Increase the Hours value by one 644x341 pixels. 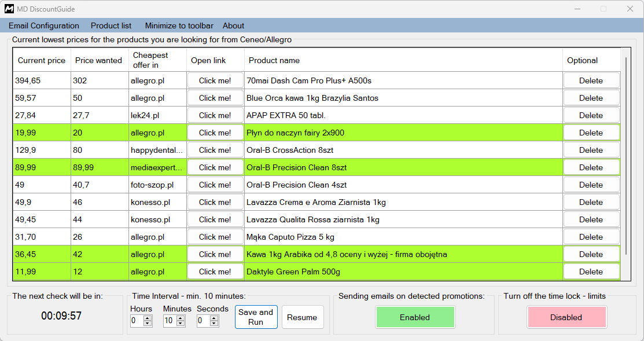point(148,318)
